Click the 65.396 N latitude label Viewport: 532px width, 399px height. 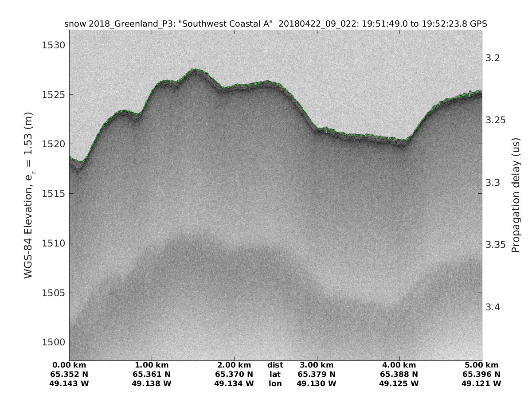[x=481, y=374]
